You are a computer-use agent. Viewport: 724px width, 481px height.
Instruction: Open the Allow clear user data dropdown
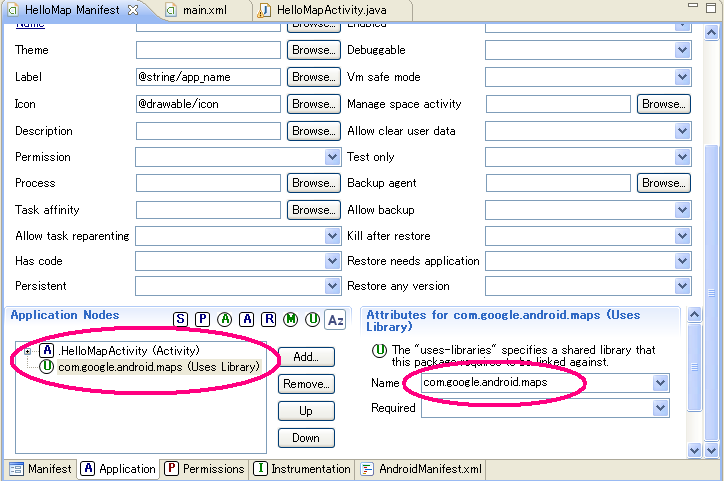point(682,131)
